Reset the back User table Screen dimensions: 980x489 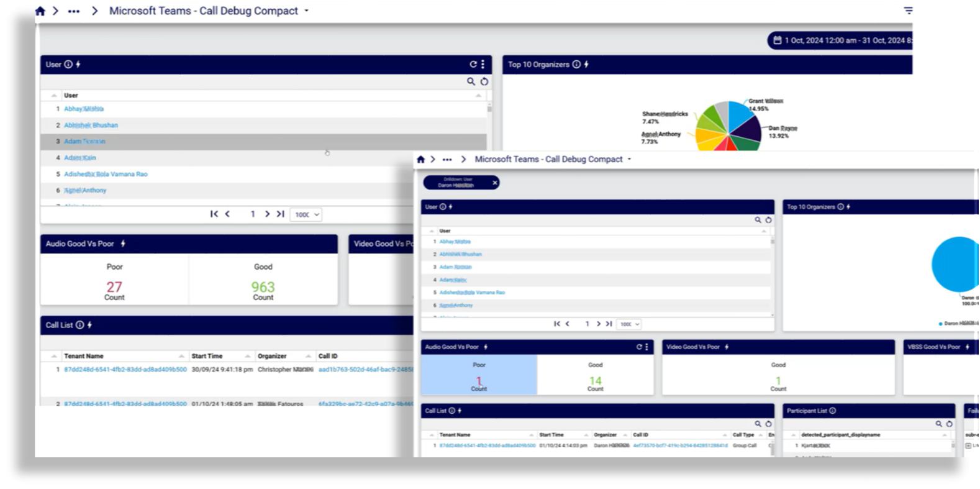[x=484, y=81]
